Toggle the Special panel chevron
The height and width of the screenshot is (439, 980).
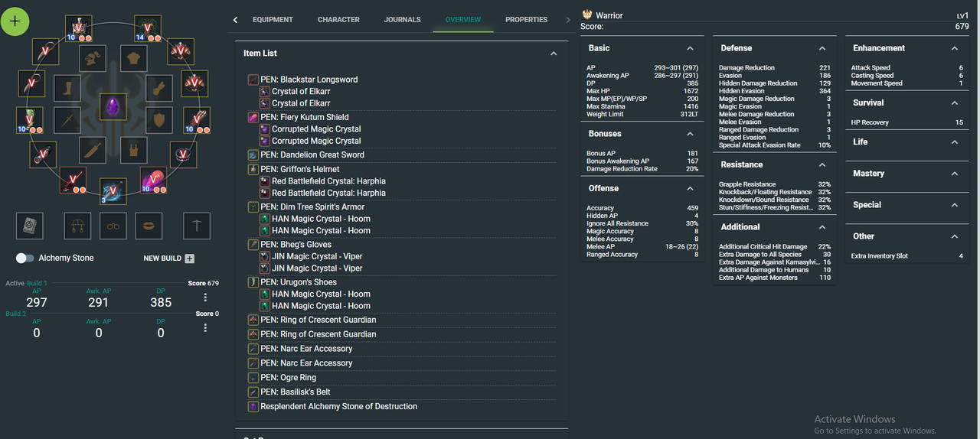click(x=955, y=205)
